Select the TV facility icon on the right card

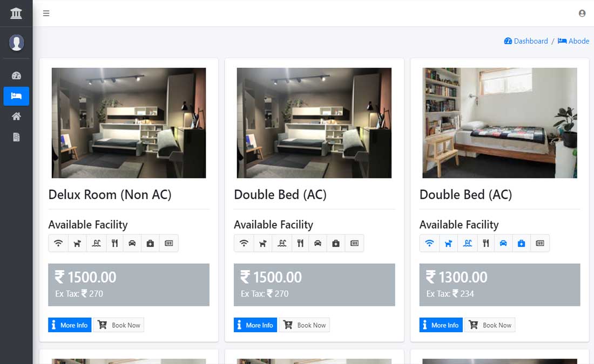click(540, 243)
